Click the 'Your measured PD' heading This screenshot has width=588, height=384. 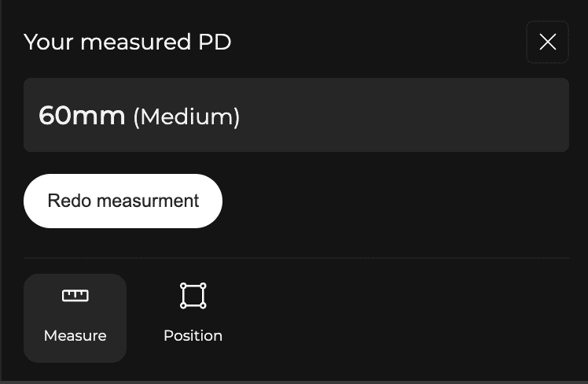(x=127, y=42)
